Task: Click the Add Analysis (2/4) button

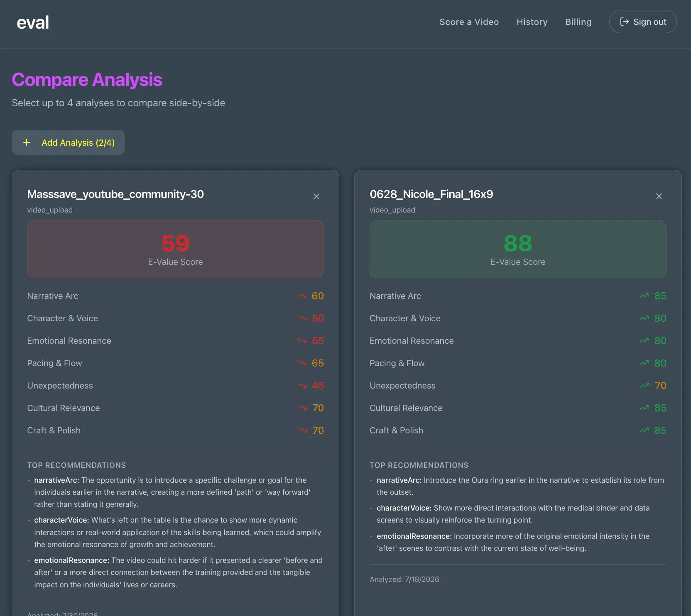Action: pos(68,142)
